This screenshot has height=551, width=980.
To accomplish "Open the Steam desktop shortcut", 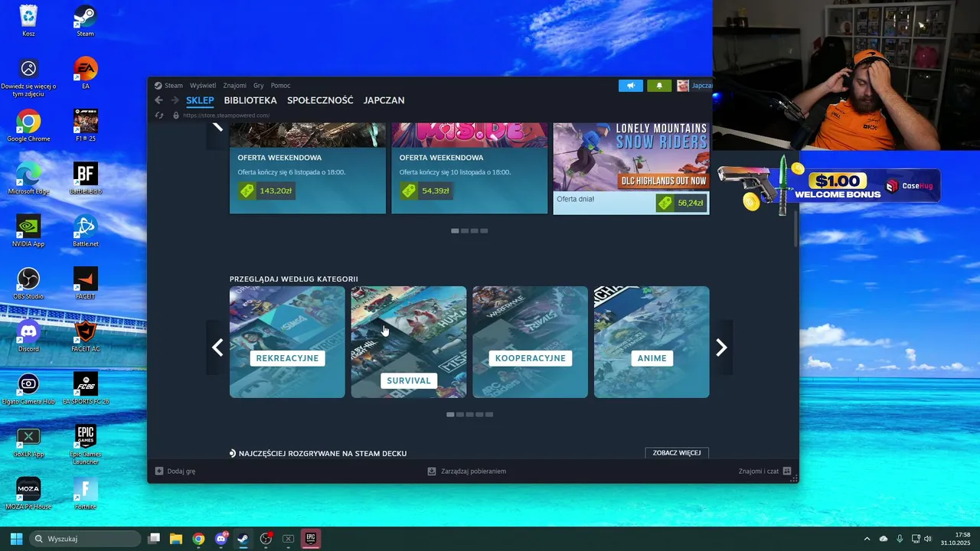I will pos(85,21).
